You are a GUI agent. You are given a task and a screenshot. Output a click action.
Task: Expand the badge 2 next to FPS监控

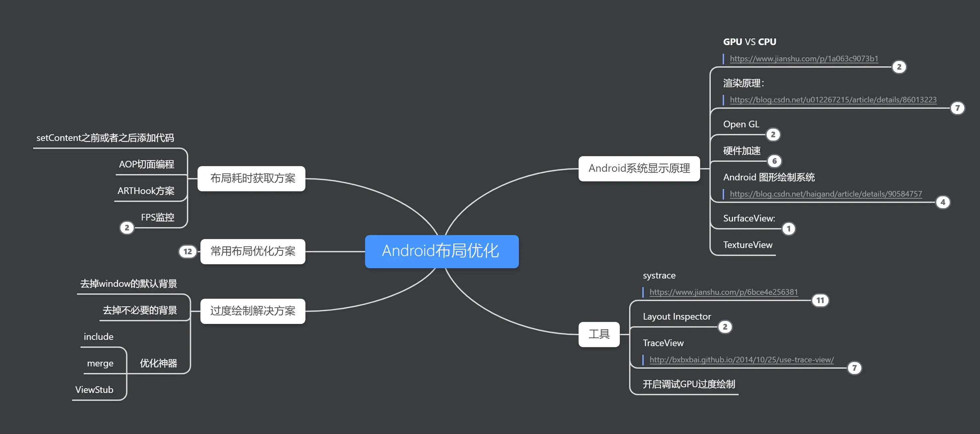(127, 228)
